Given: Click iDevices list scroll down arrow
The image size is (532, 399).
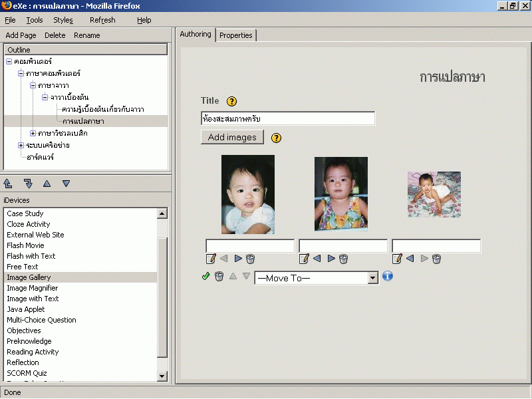Looking at the screenshot, I should point(162,376).
